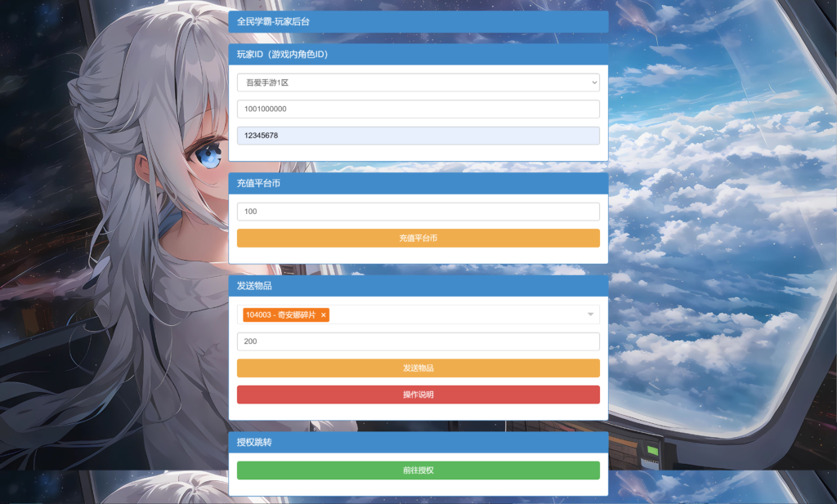Click the amount field showing 100

(x=418, y=212)
